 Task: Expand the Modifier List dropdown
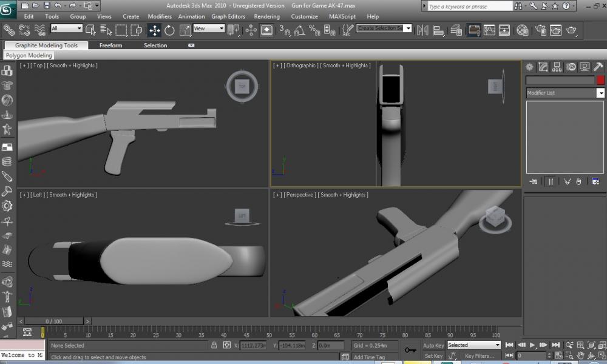click(x=600, y=93)
